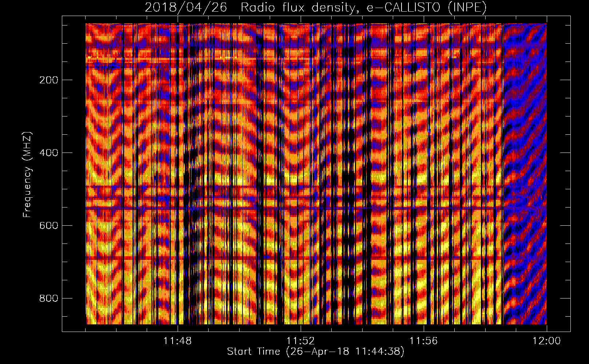The height and width of the screenshot is (364, 589).
Task: Click the 200 frequency tick label
Action: coord(49,80)
